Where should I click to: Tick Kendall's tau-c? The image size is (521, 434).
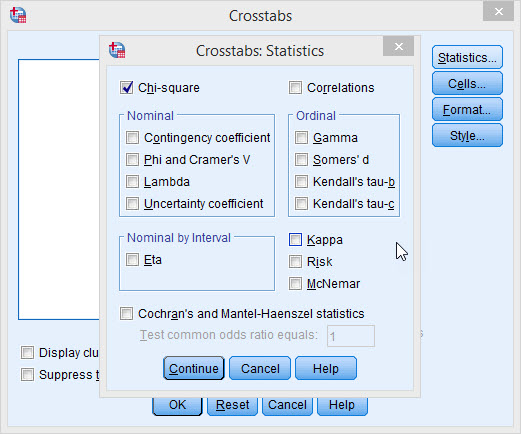[301, 203]
